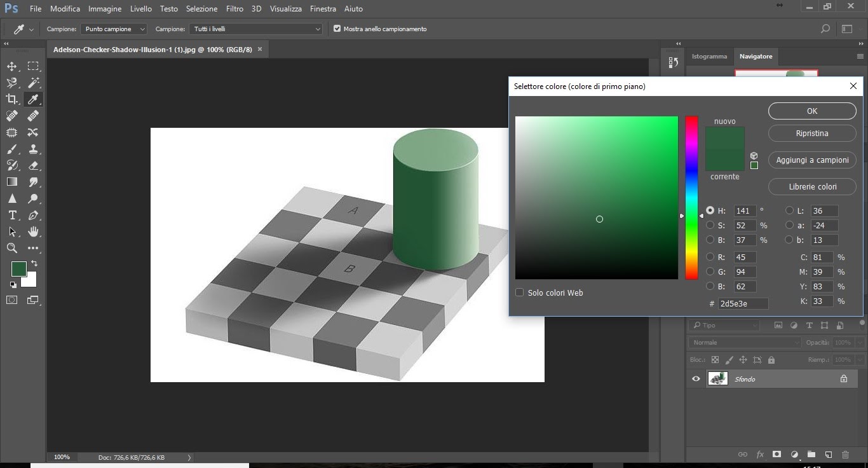The height and width of the screenshot is (468, 868).
Task: Open the layer styles fx menu
Action: (x=759, y=455)
